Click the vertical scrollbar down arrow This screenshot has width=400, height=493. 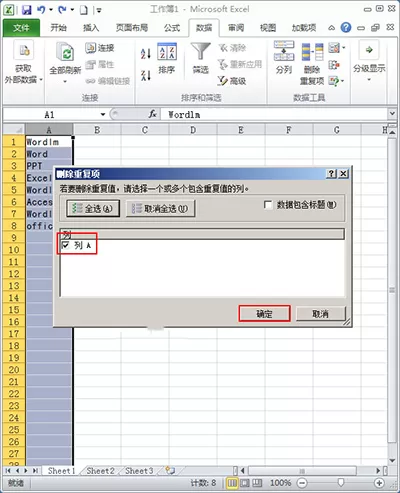point(392,460)
